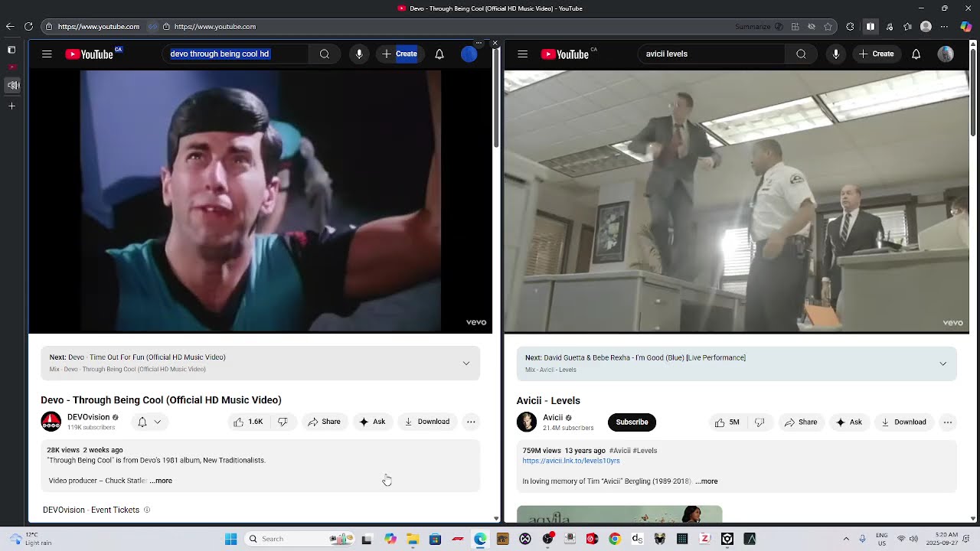Click the Windows taskbar Search box
This screenshot has height=551, width=980.
(x=300, y=539)
